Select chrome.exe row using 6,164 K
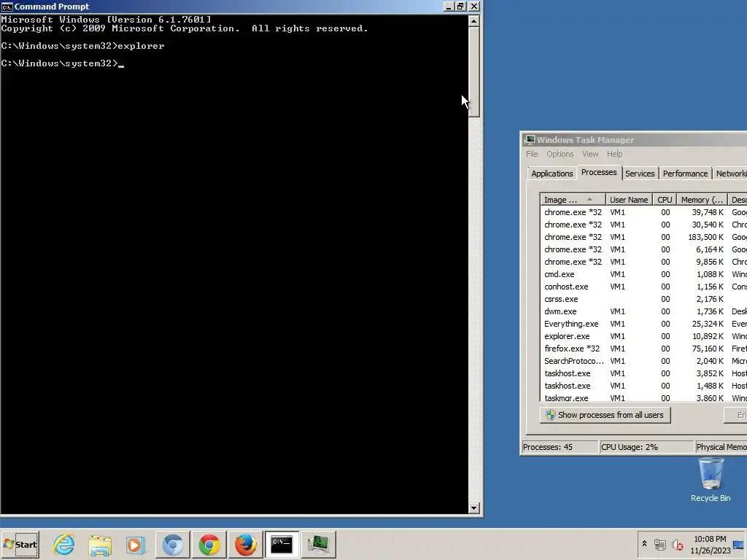This screenshot has height=560, width=747. click(x=644, y=249)
